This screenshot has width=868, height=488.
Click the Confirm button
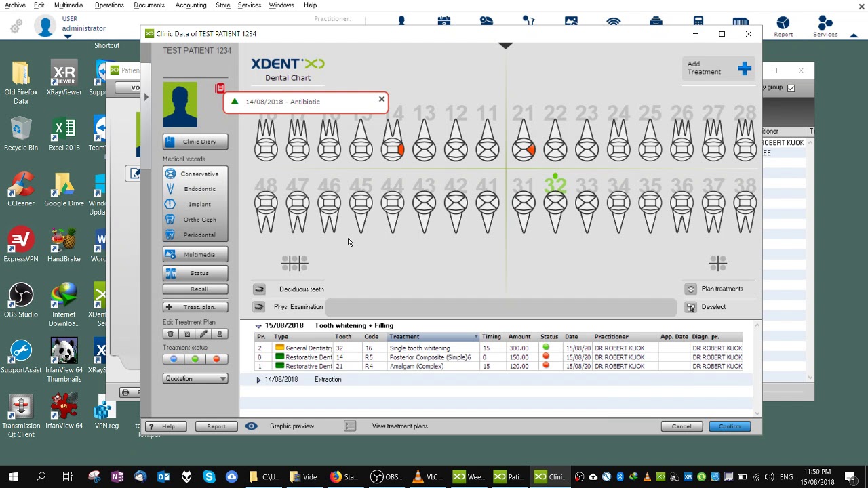click(730, 426)
